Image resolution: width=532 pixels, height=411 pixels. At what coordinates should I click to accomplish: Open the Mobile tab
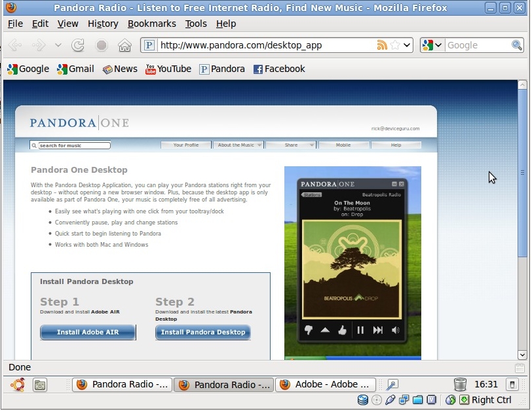point(343,145)
